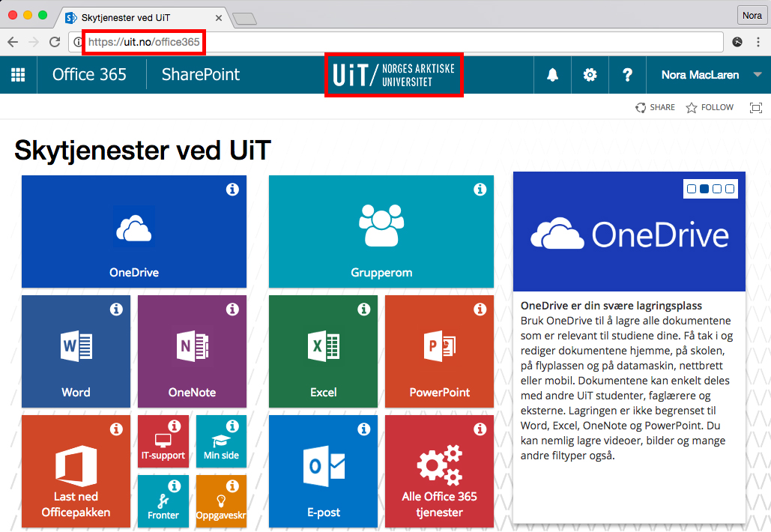Image resolution: width=771 pixels, height=532 pixels.
Task: Show info for Alle Office 365 tjenester
Action: [480, 429]
